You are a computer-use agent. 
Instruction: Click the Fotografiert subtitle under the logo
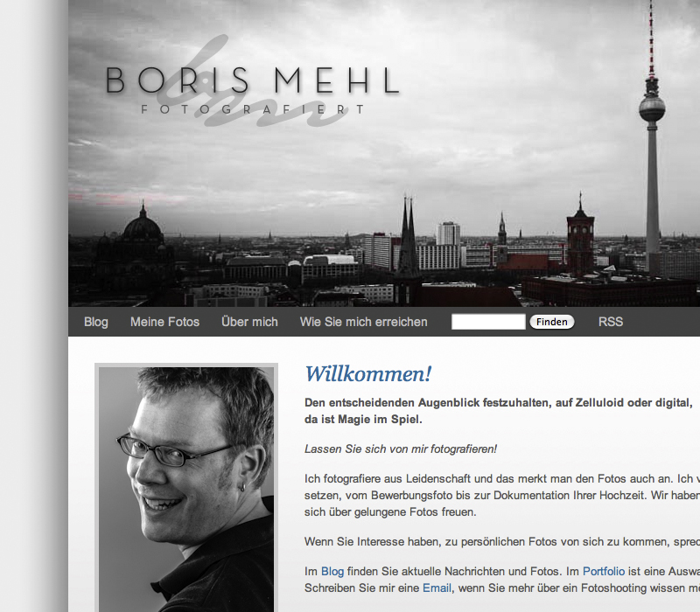[x=253, y=109]
